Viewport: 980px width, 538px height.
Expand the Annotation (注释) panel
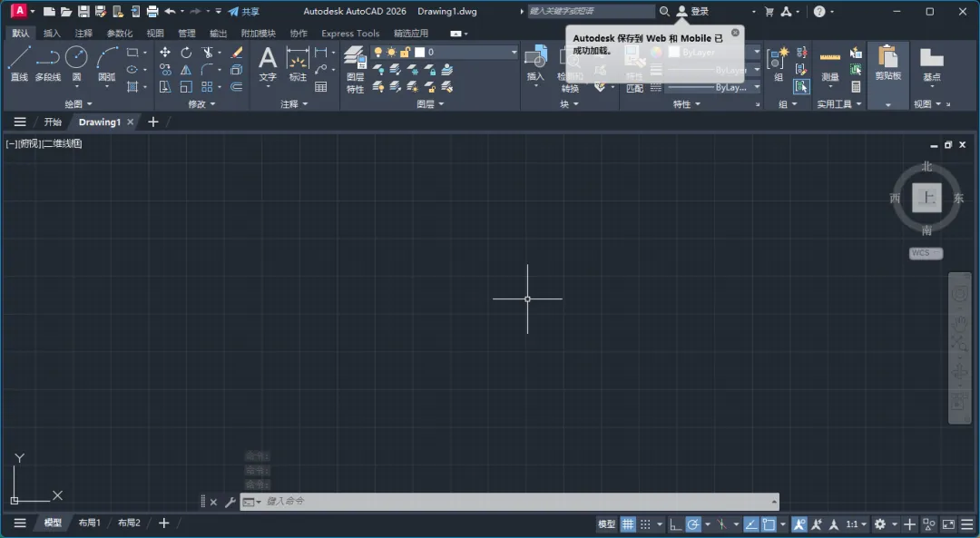click(294, 103)
